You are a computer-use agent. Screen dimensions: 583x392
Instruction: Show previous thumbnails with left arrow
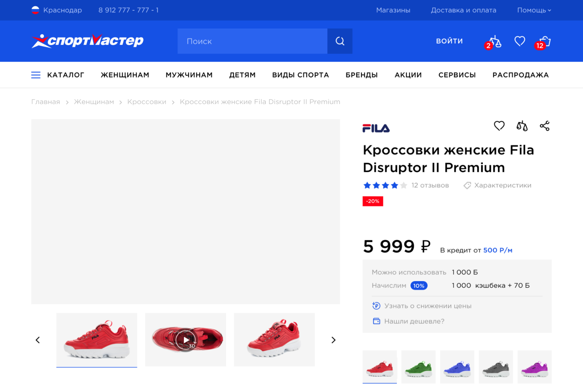[x=38, y=340]
